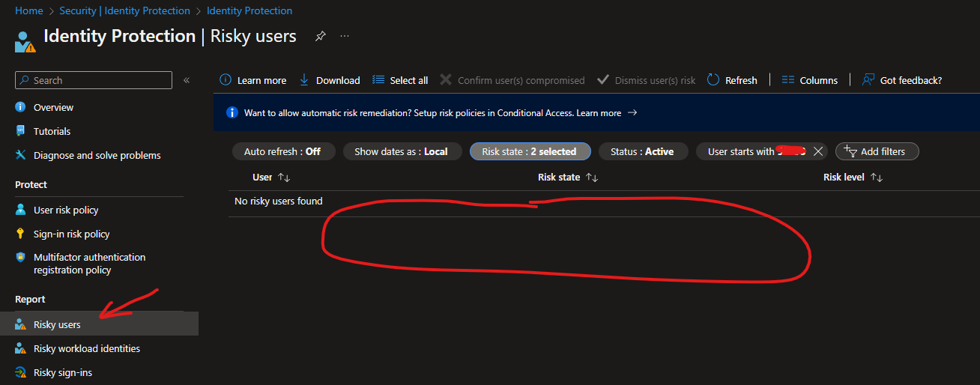
Task: Open Risky workload identities report
Action: [87, 348]
